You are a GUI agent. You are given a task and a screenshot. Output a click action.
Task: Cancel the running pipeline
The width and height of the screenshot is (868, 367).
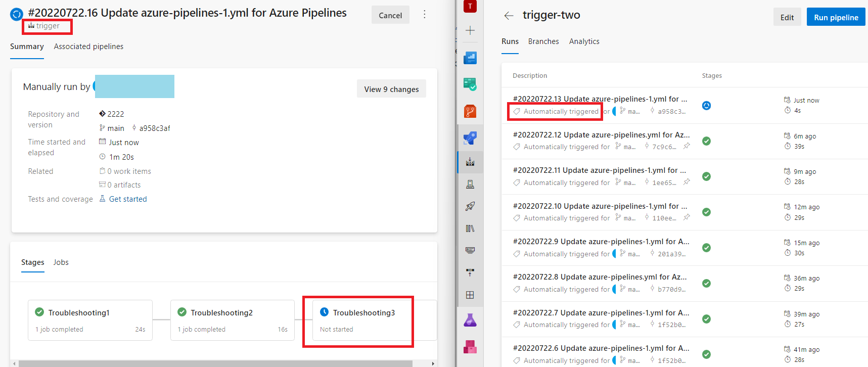(x=390, y=15)
